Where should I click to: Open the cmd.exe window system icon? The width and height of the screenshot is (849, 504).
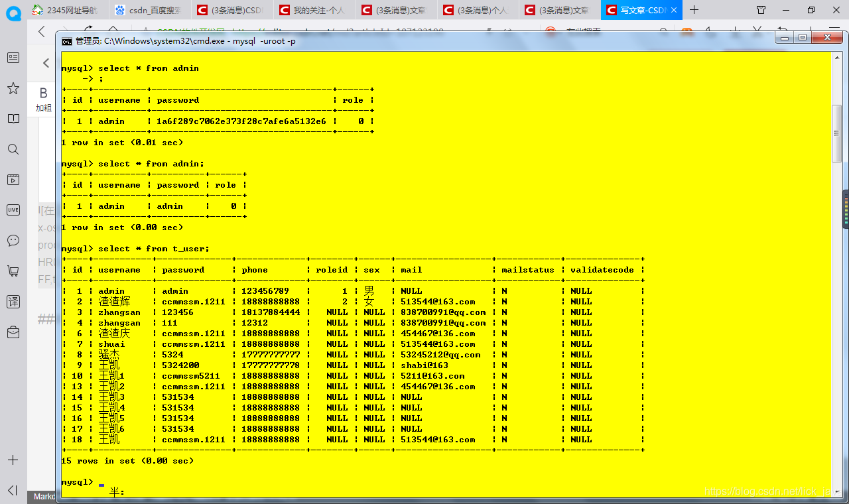coord(67,41)
